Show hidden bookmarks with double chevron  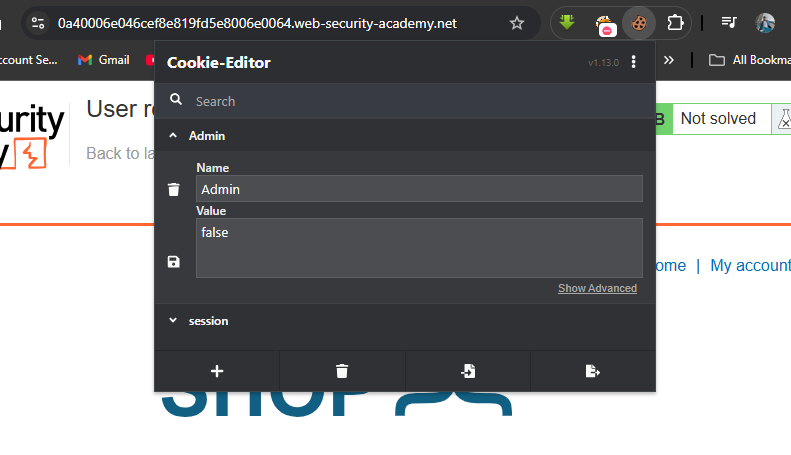point(668,60)
